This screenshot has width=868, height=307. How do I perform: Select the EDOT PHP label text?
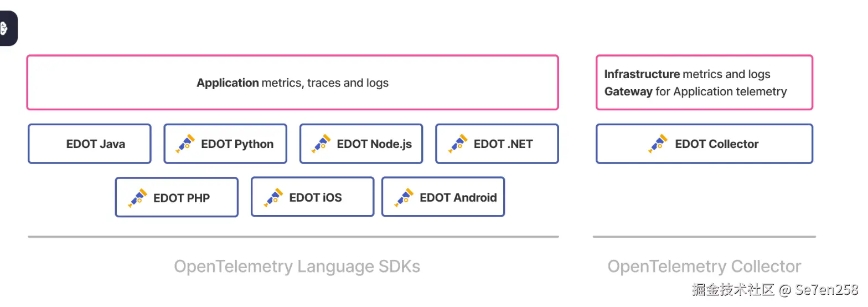click(182, 198)
